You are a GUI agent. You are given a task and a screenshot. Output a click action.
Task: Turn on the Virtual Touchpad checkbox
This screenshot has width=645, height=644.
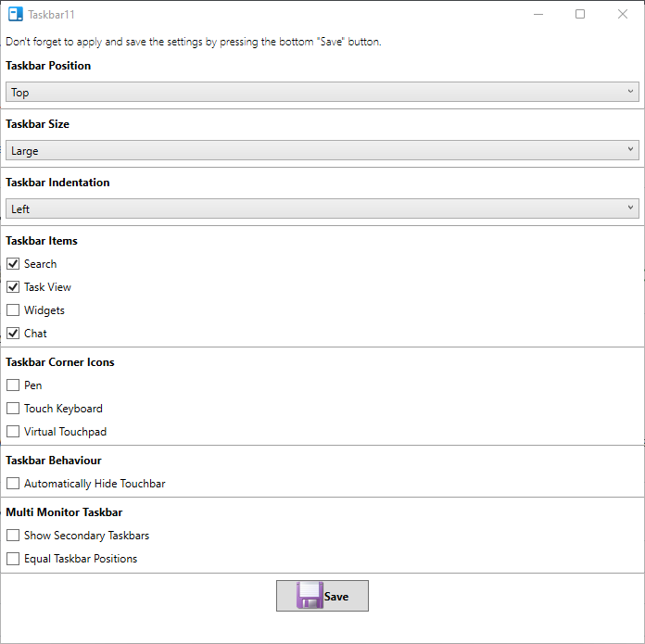(x=13, y=432)
